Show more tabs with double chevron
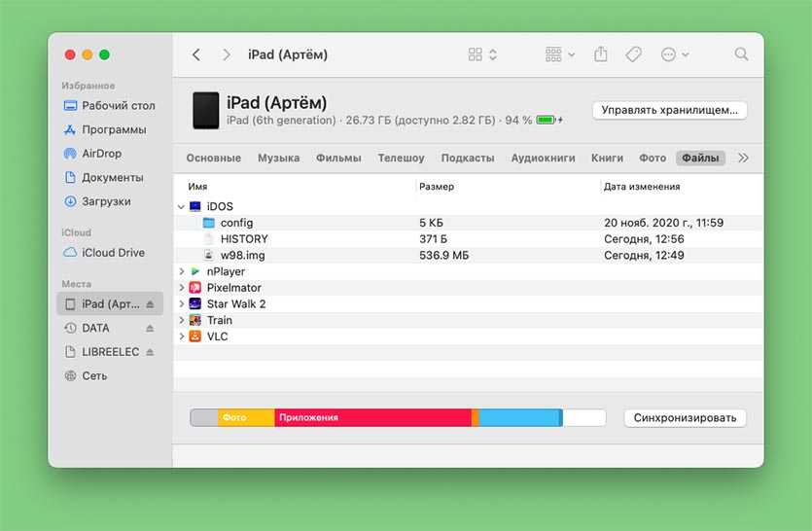This screenshot has height=531, width=812. 744,158
